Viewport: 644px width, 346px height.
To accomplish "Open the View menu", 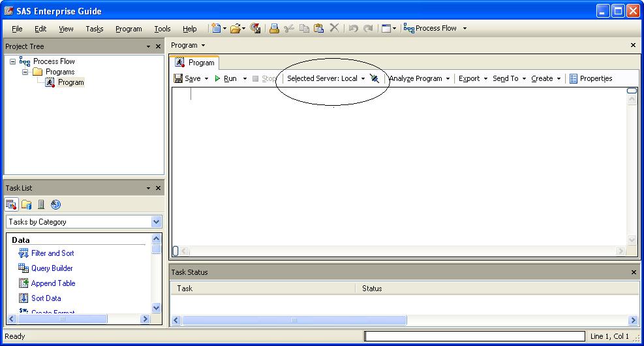I will 66,29.
